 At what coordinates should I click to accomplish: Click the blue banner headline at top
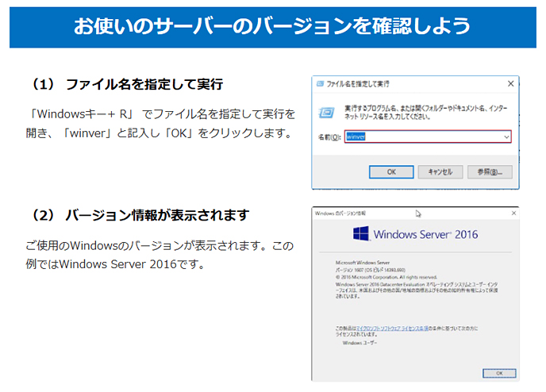pyautogui.click(x=272, y=25)
